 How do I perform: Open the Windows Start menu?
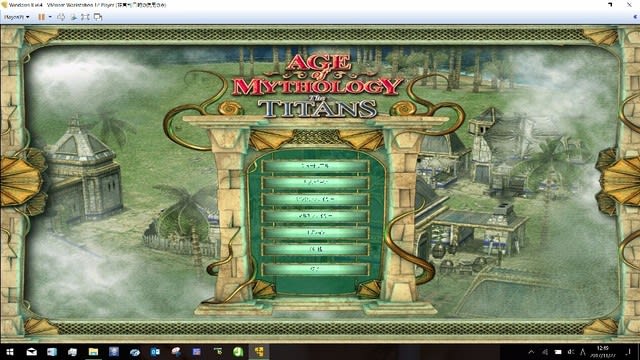(10, 352)
